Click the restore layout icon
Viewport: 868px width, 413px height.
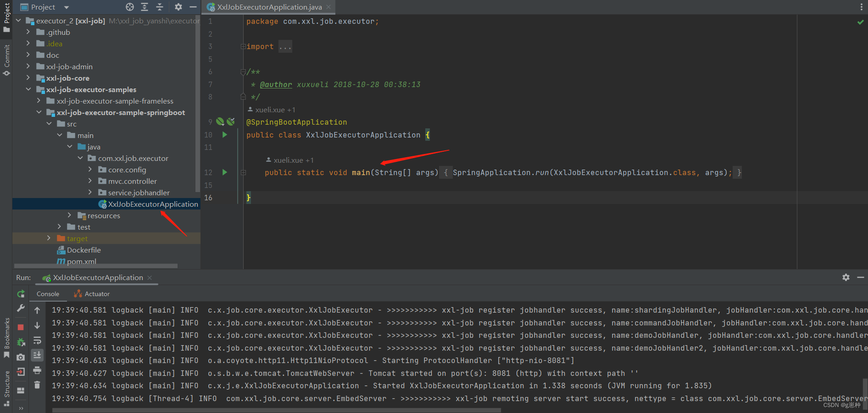point(21,391)
